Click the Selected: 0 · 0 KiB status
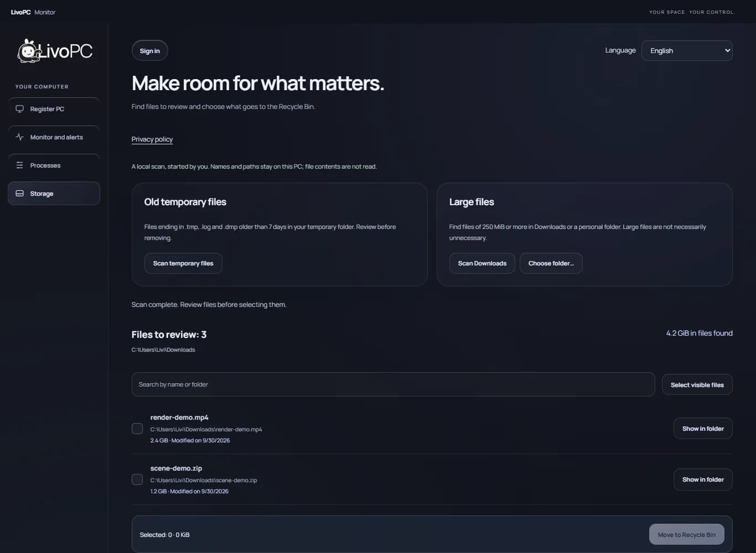Screen dimensions: 756x553 pos(164,535)
